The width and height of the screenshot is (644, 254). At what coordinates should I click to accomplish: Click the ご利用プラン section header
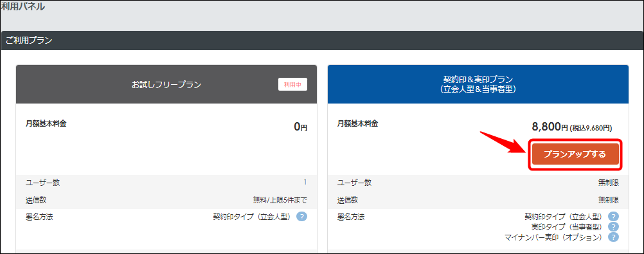(x=322, y=41)
